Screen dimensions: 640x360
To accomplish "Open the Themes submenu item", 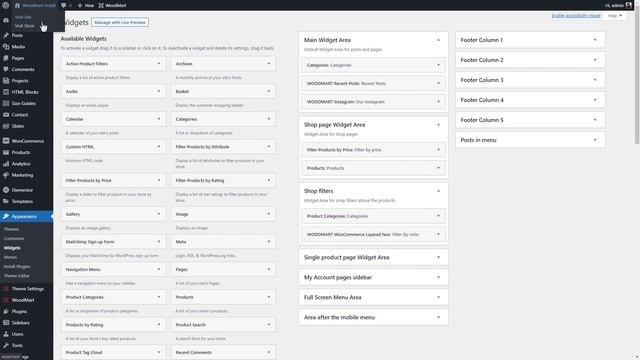I will [11, 229].
